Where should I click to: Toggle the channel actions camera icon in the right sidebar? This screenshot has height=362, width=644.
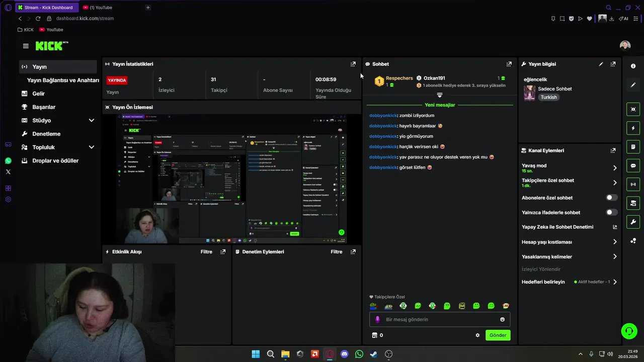point(633,203)
